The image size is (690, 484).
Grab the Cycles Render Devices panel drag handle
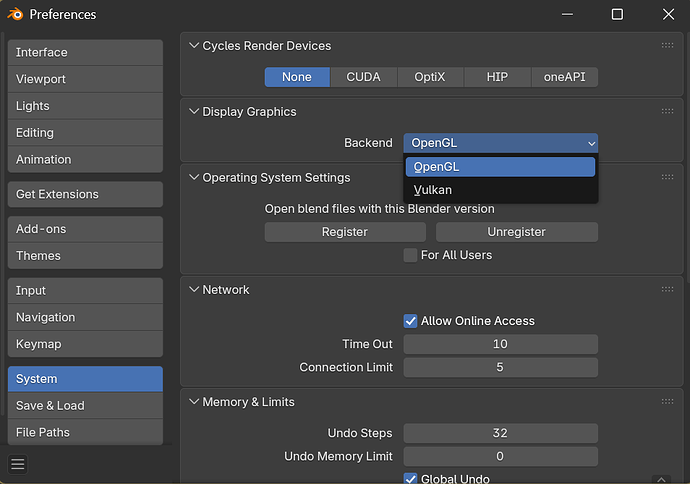pos(667,46)
